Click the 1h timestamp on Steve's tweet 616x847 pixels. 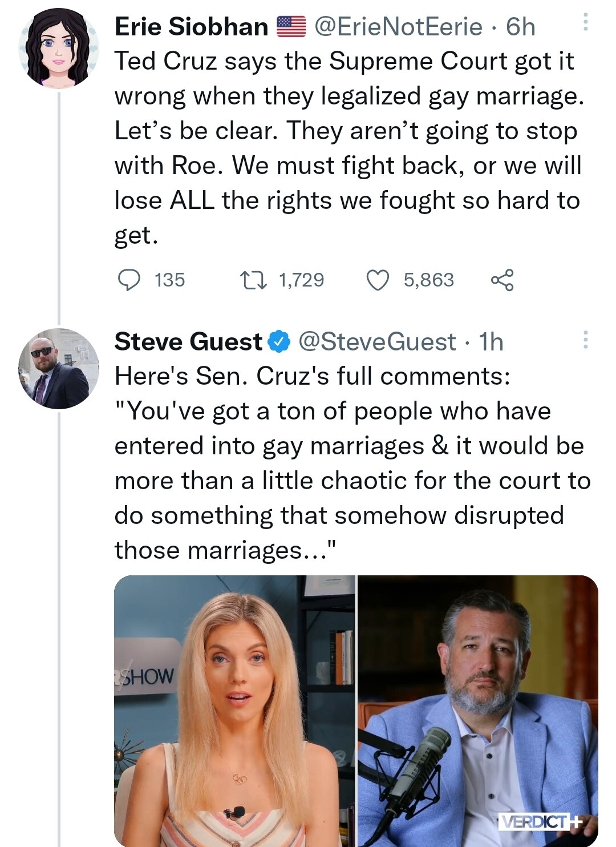tap(491, 342)
